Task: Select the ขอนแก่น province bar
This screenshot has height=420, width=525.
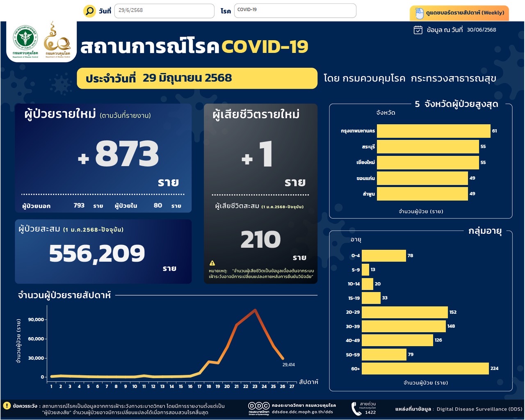Action: [x=422, y=178]
